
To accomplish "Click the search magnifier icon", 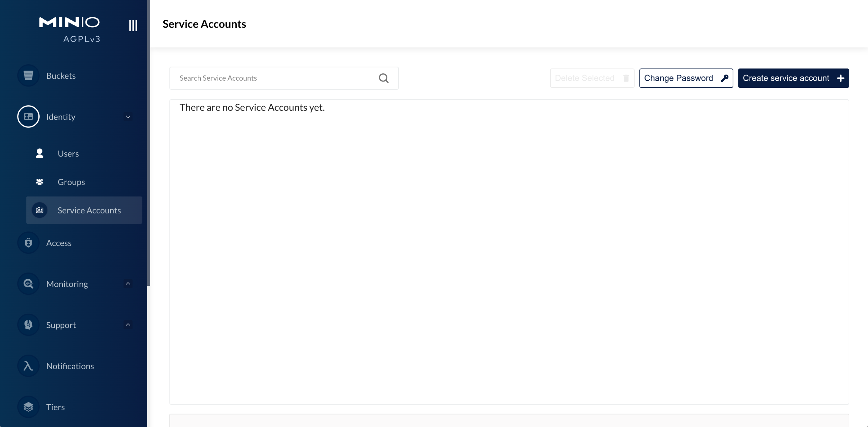I will point(384,78).
